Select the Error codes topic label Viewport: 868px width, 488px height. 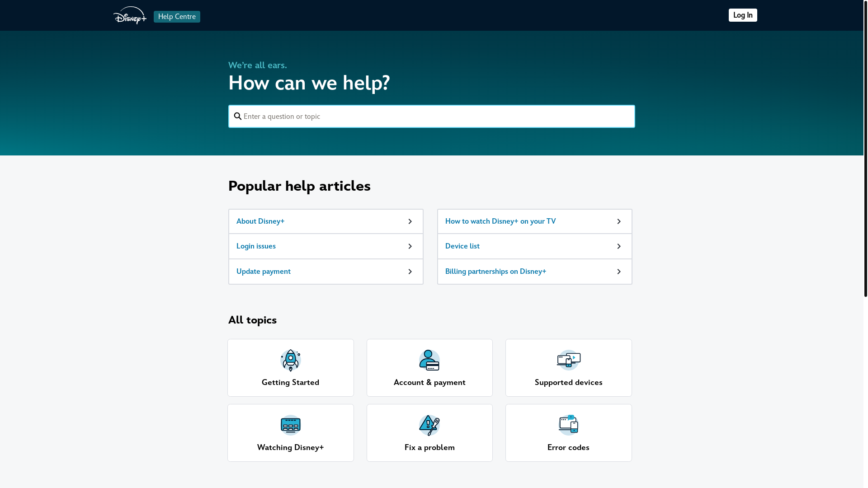569,448
